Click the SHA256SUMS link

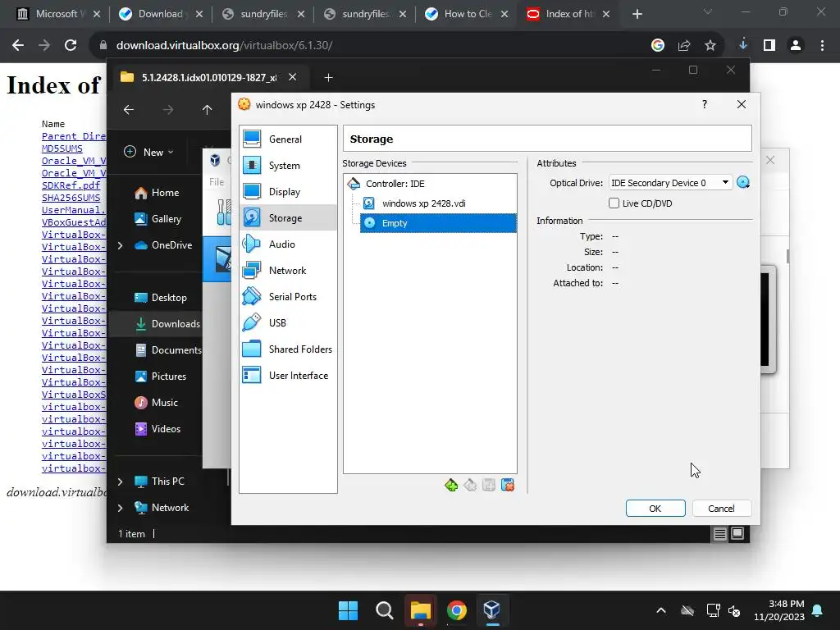[x=71, y=198]
